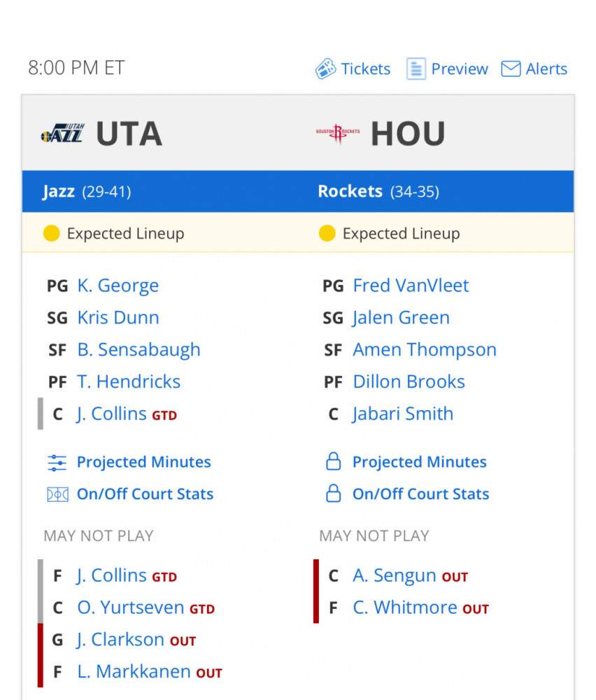Click the Jazz on/off court icon

[x=57, y=494]
